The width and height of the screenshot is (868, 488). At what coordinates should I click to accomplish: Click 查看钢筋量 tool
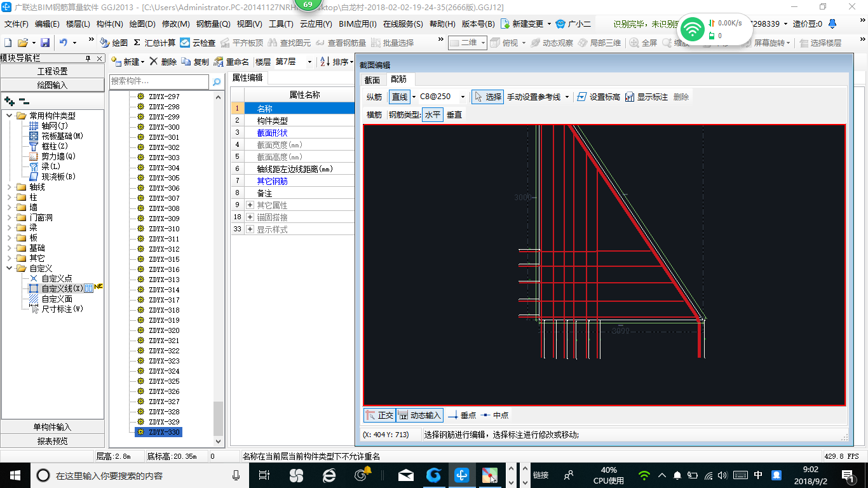click(x=341, y=43)
